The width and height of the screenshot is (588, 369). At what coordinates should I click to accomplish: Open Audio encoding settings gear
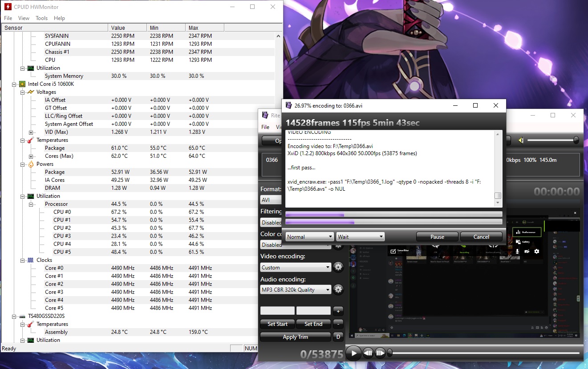click(x=338, y=289)
